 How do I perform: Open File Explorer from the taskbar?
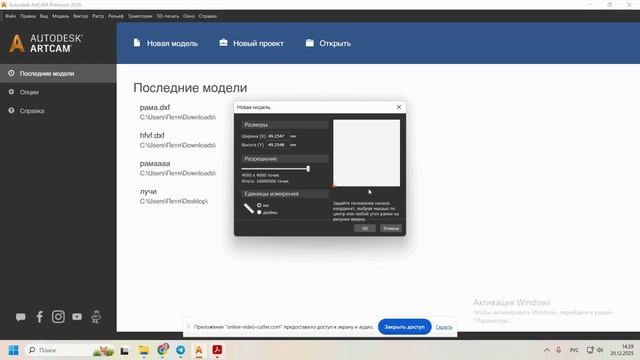click(144, 350)
